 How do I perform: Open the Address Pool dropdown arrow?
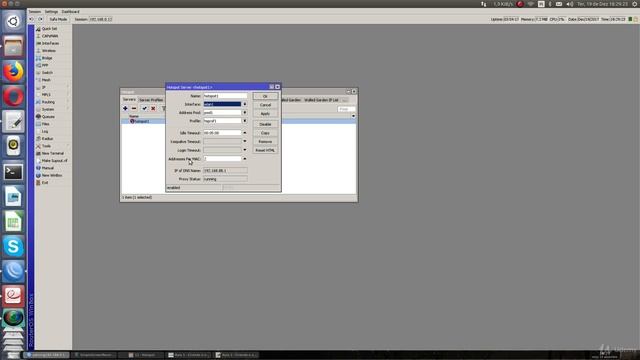pos(245,113)
